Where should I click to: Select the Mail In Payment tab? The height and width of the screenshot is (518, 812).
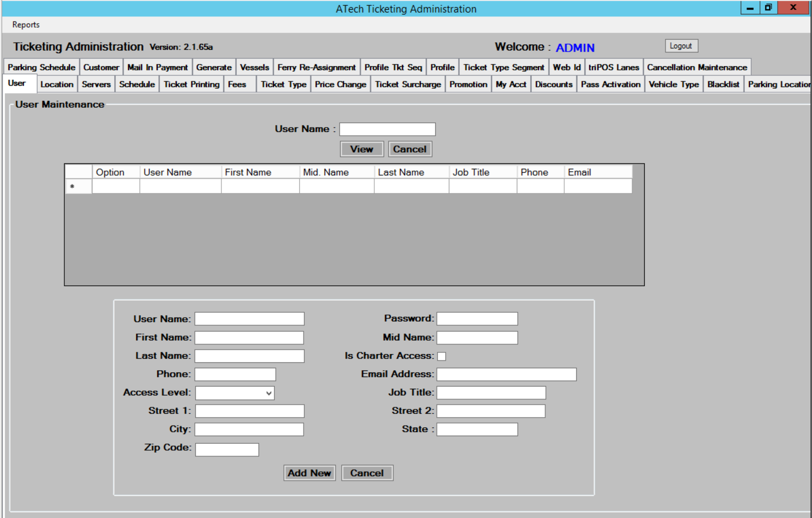(157, 67)
